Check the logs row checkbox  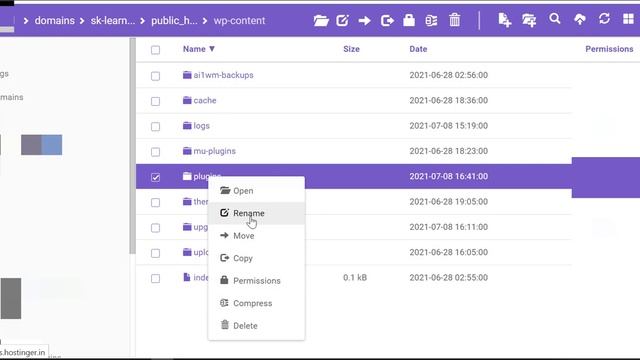[x=156, y=127]
